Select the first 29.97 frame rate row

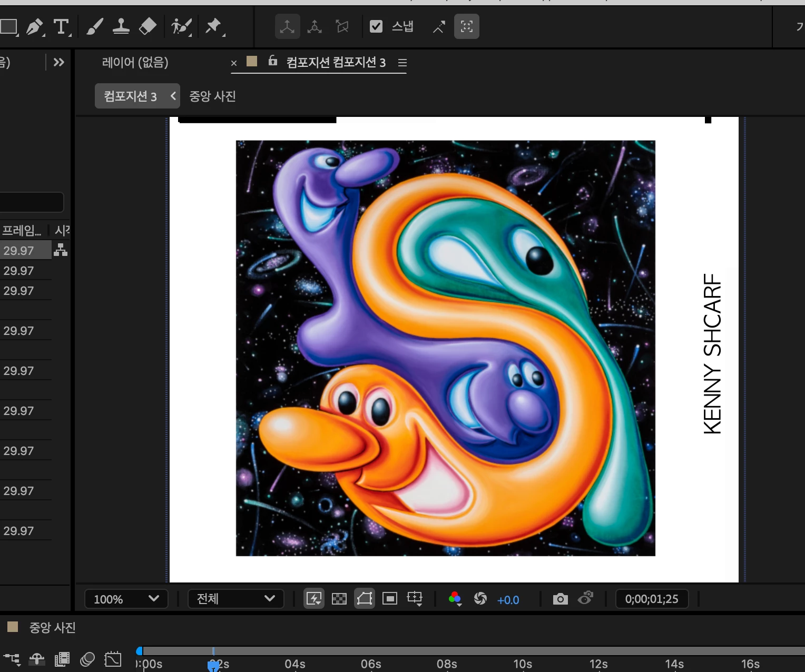[x=25, y=250]
